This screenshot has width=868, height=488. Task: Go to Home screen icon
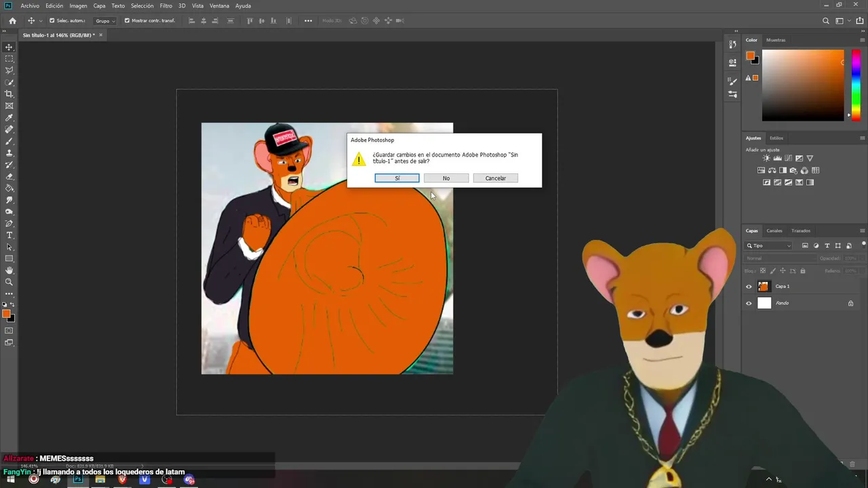click(12, 21)
